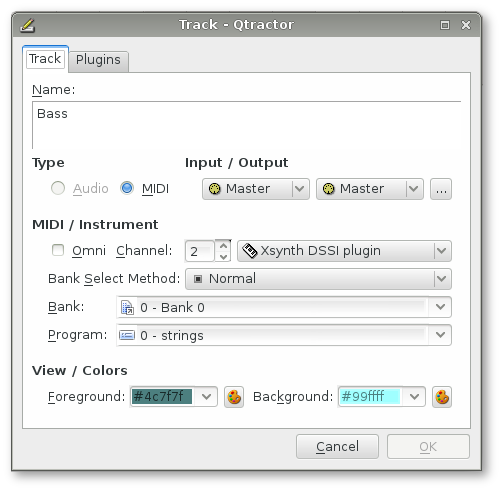Open background color palette picker
The height and width of the screenshot is (491, 502).
click(442, 397)
